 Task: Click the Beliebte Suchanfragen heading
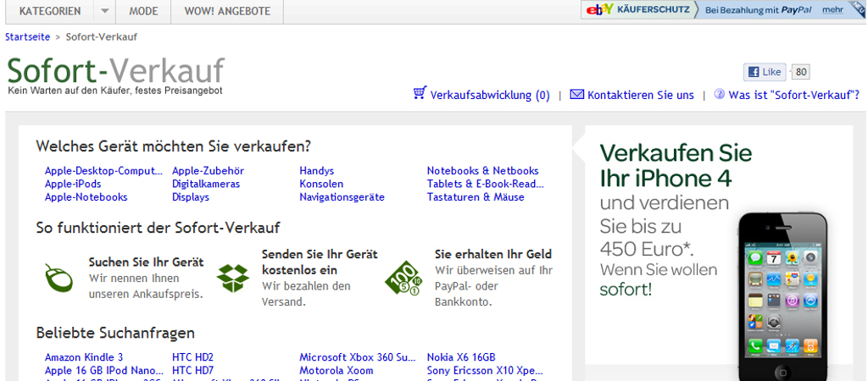[x=115, y=333]
